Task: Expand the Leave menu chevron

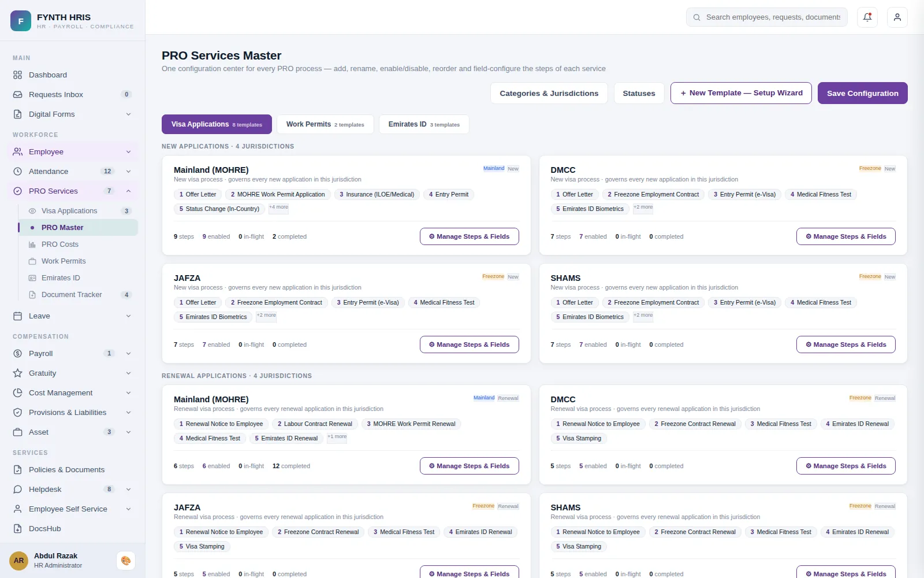Action: [x=128, y=316]
